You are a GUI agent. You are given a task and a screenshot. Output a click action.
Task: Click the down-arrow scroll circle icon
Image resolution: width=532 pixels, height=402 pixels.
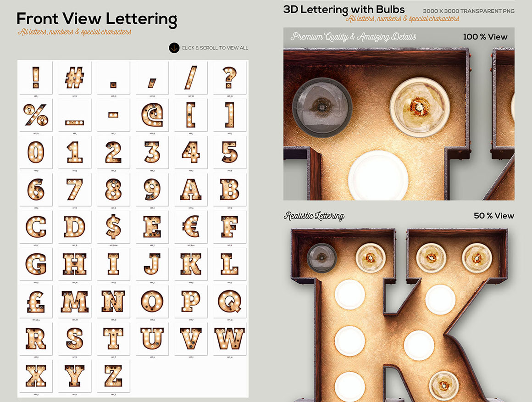[174, 48]
